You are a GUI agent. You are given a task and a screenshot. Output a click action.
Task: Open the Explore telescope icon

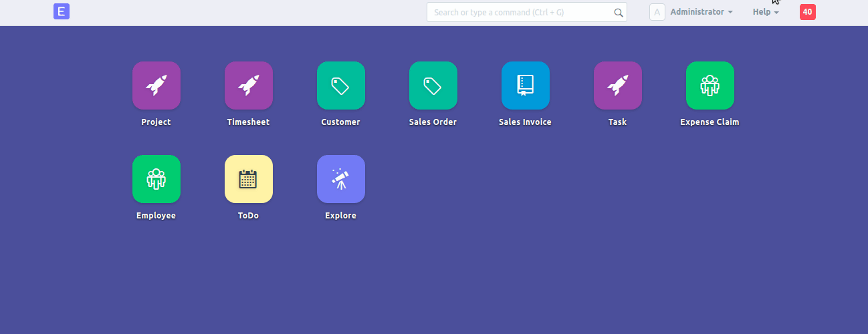coord(341,179)
